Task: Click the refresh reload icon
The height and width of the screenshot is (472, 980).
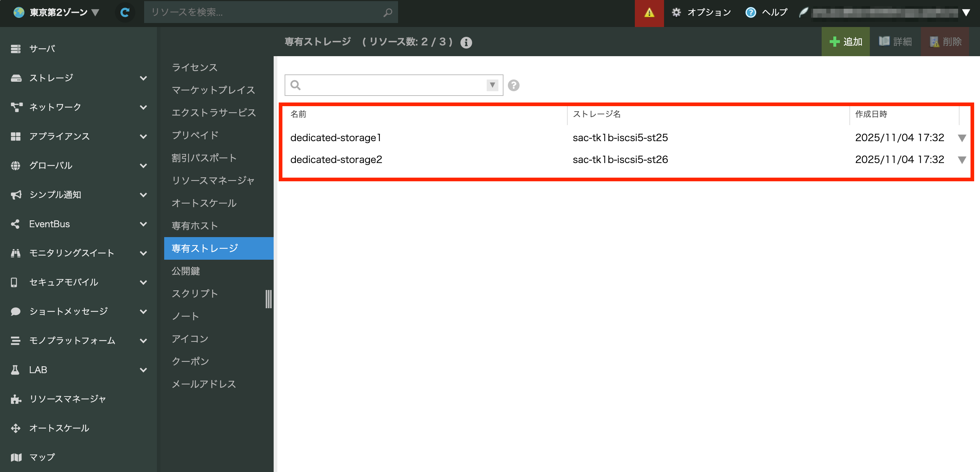Action: pyautogui.click(x=125, y=12)
